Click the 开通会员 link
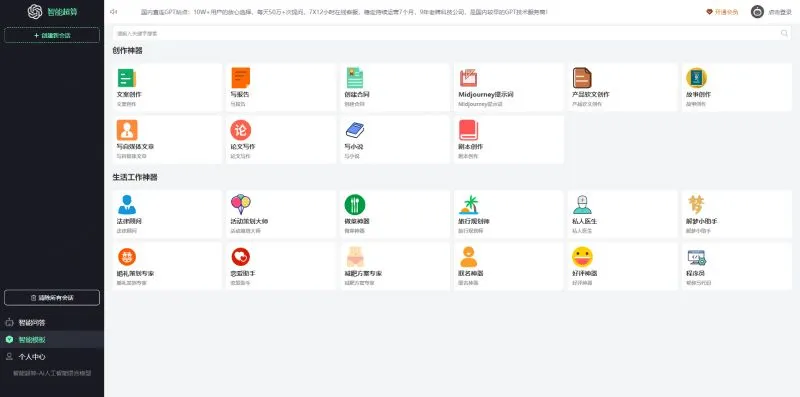Image resolution: width=800 pixels, height=397 pixels. [x=722, y=12]
